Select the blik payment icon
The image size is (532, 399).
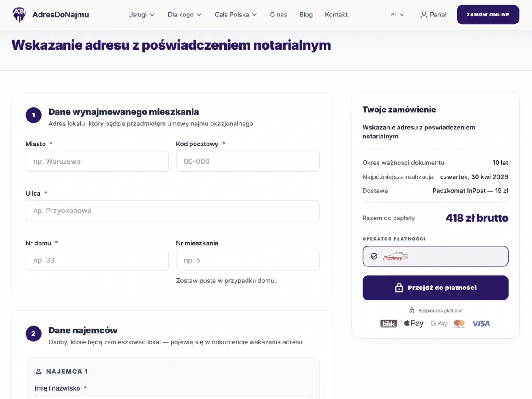click(389, 323)
